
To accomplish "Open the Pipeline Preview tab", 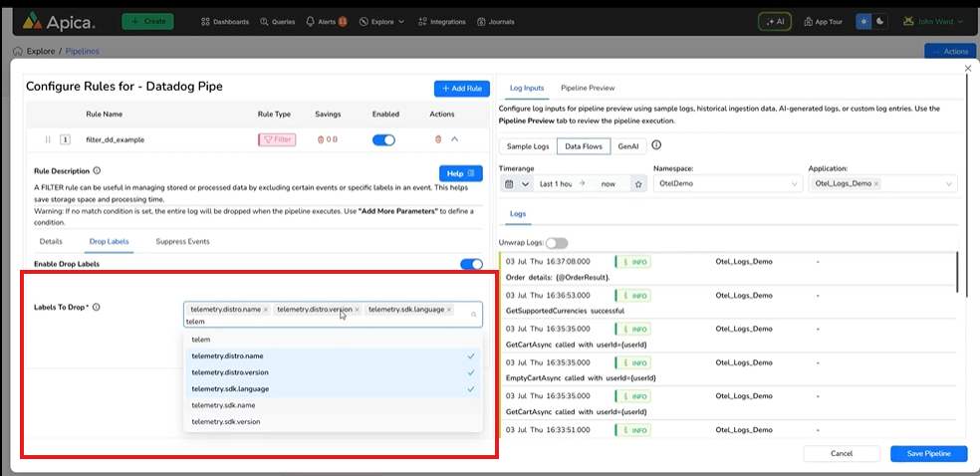I will coord(588,88).
